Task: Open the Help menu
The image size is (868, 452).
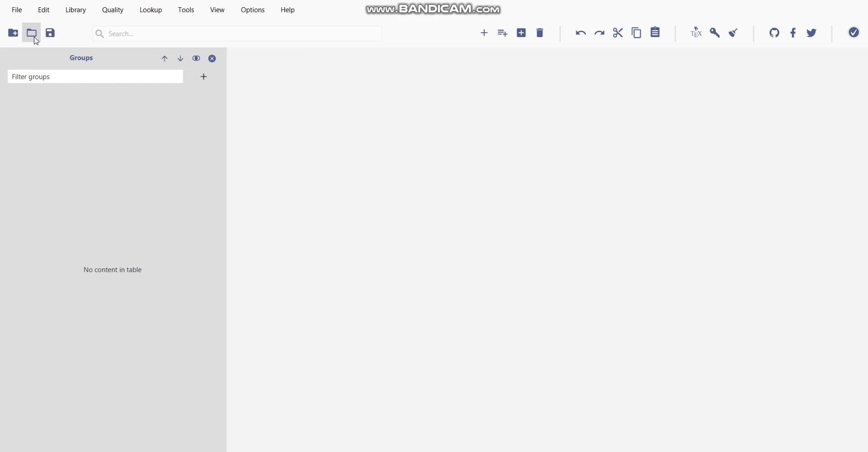Action: (288, 10)
